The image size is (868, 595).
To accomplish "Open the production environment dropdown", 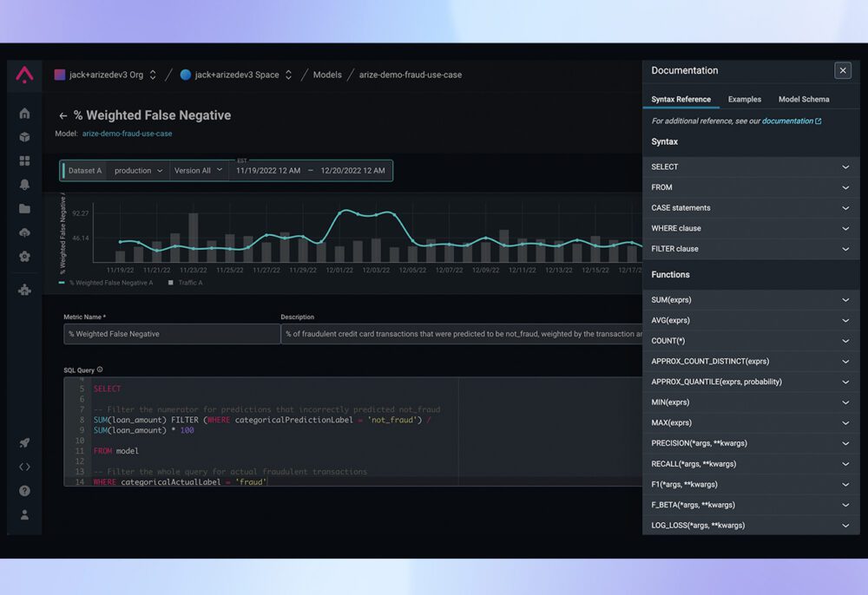I will (136, 170).
